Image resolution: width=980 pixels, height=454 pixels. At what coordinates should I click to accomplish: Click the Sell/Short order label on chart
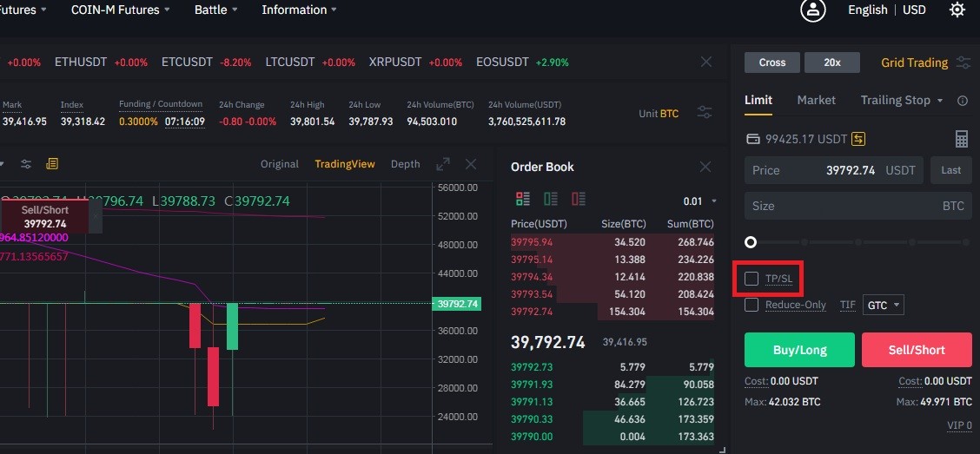[x=45, y=217]
